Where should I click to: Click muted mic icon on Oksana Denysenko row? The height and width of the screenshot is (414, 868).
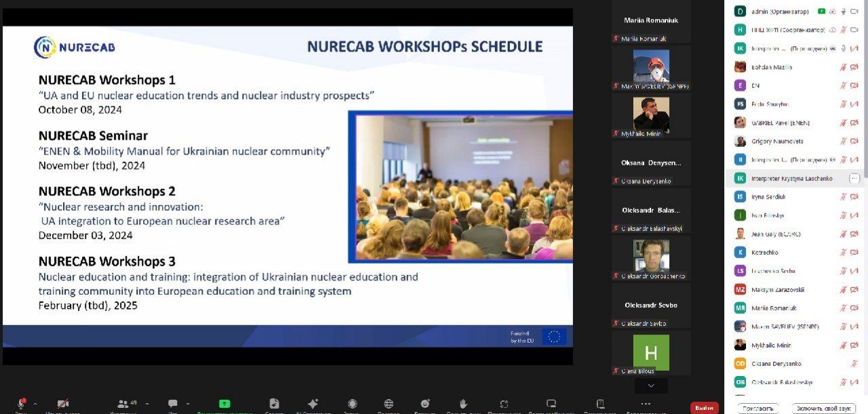[x=854, y=364]
